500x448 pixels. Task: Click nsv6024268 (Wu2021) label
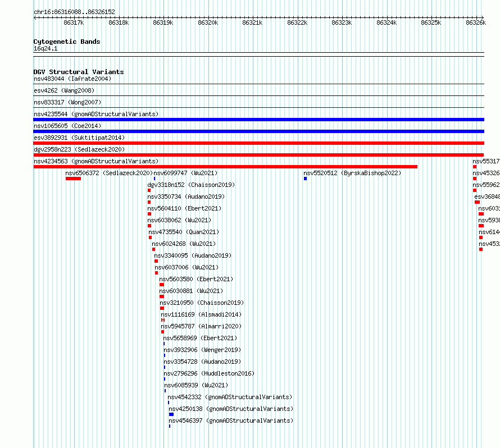[x=184, y=244]
